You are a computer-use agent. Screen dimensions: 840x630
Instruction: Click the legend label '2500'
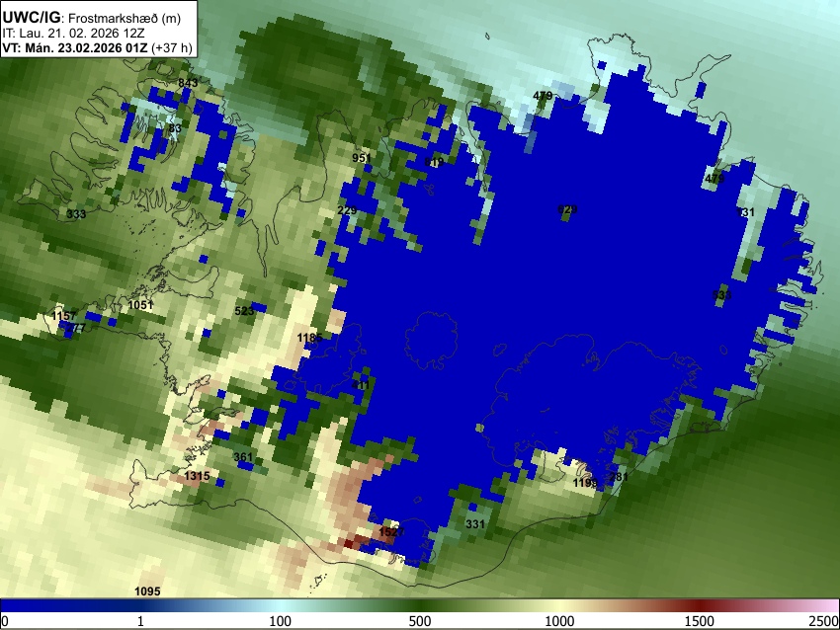[824, 621]
